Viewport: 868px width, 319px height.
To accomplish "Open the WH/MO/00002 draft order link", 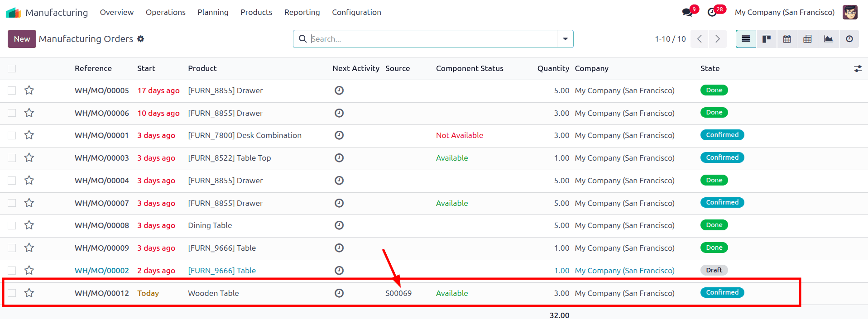I will (101, 271).
